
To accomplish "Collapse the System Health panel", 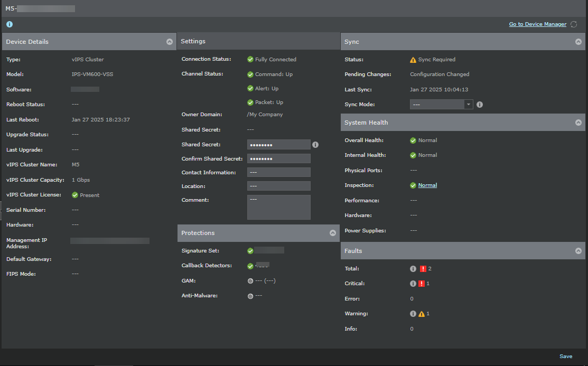I will click(x=578, y=123).
